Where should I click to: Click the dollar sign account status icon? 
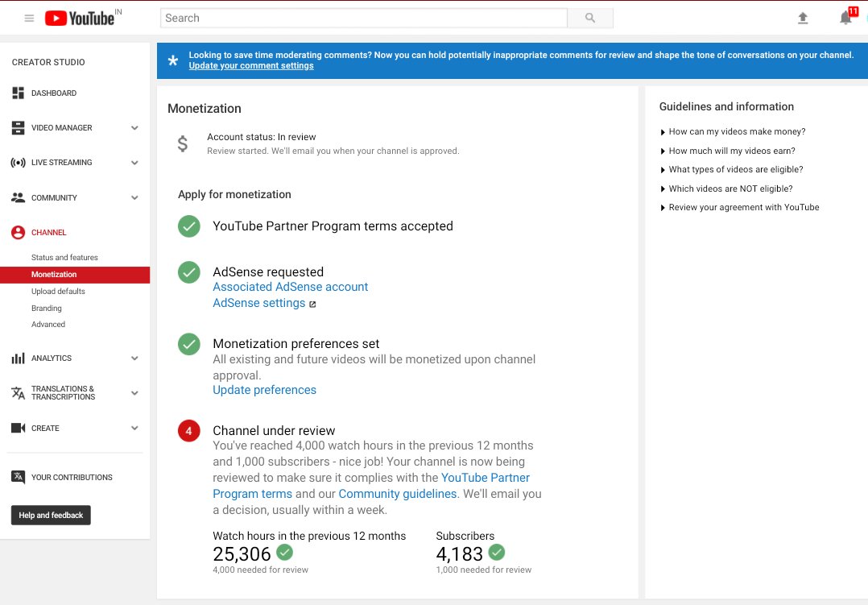tap(183, 143)
